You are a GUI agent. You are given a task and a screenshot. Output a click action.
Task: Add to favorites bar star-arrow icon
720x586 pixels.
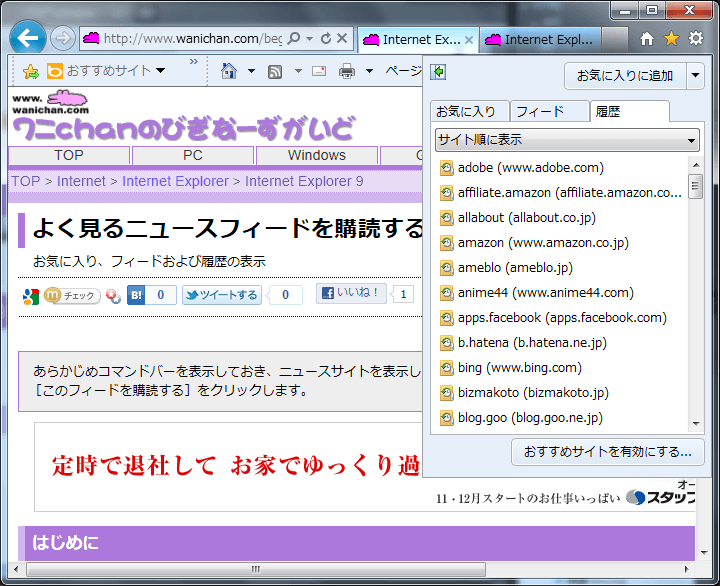tap(31, 71)
